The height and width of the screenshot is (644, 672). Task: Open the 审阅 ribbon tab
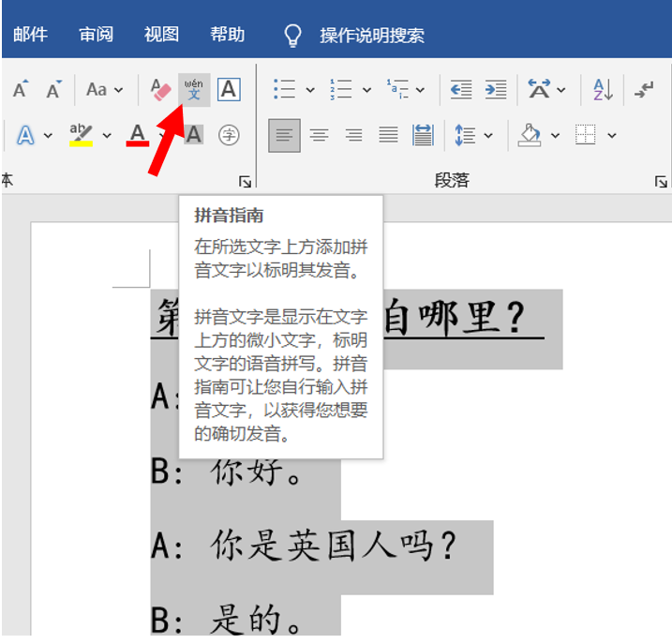97,35
